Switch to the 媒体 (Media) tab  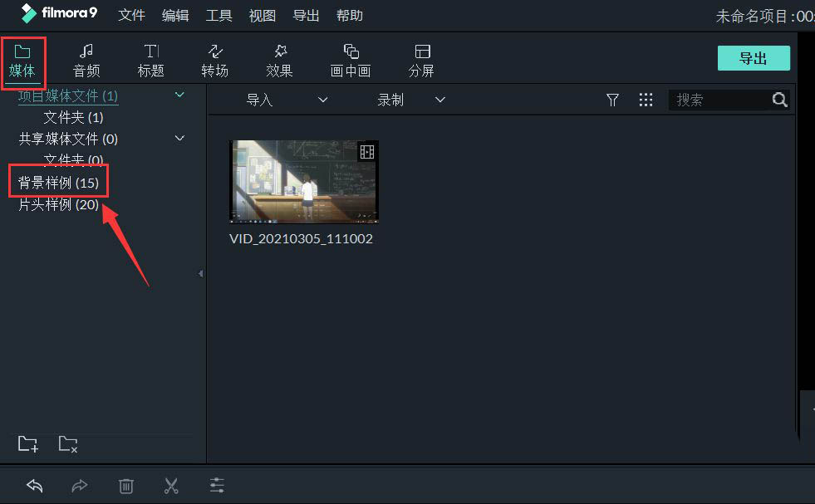pyautogui.click(x=24, y=59)
